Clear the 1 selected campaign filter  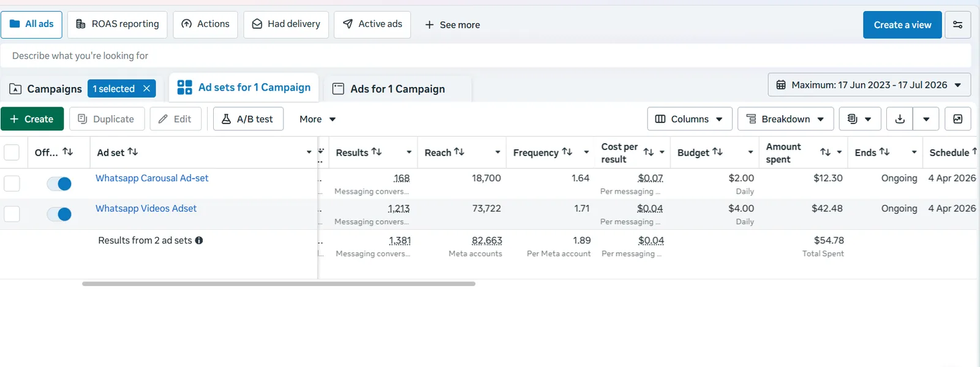(x=146, y=89)
